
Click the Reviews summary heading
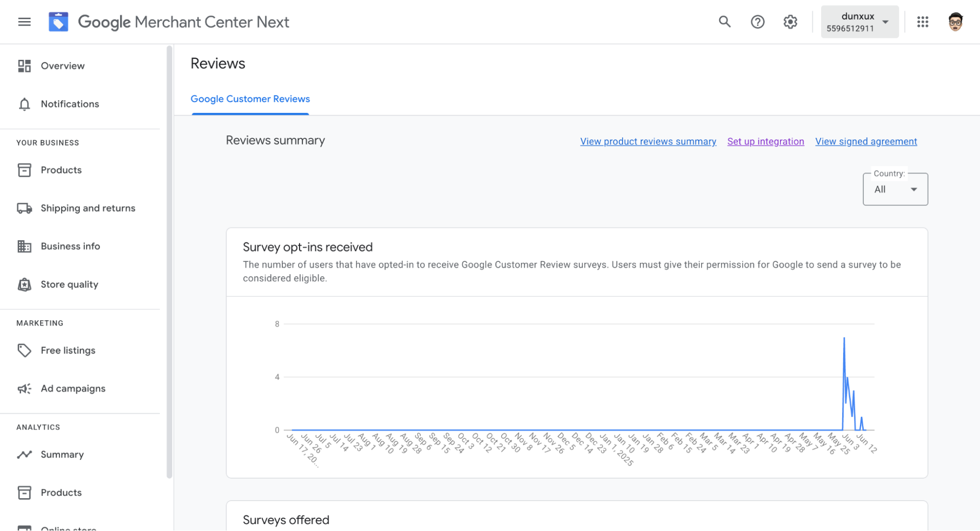pos(275,141)
